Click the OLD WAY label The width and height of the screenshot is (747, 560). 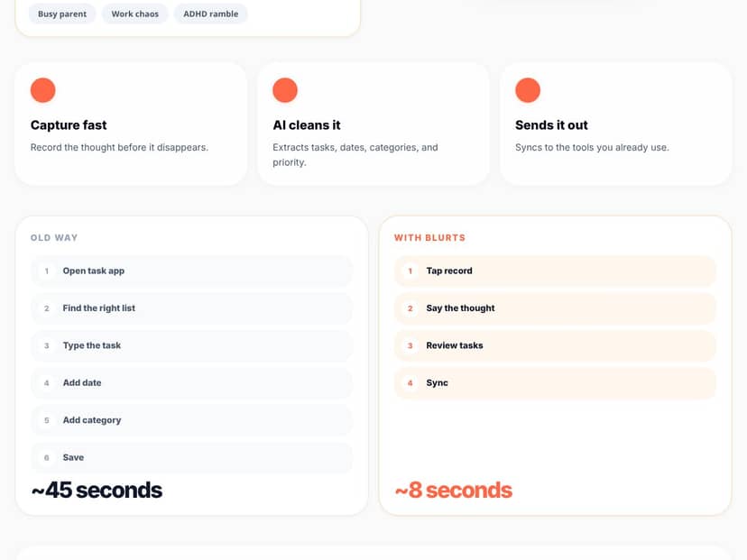54,238
